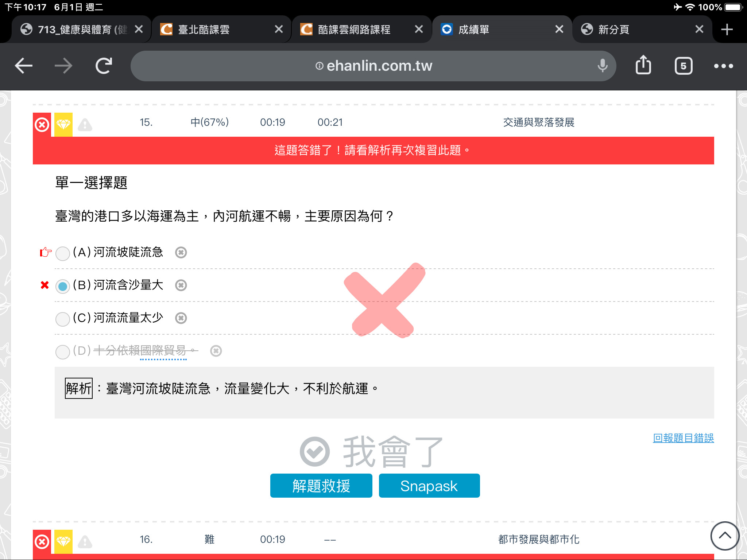Click the 難 difficulty label of question 16

pyautogui.click(x=209, y=539)
